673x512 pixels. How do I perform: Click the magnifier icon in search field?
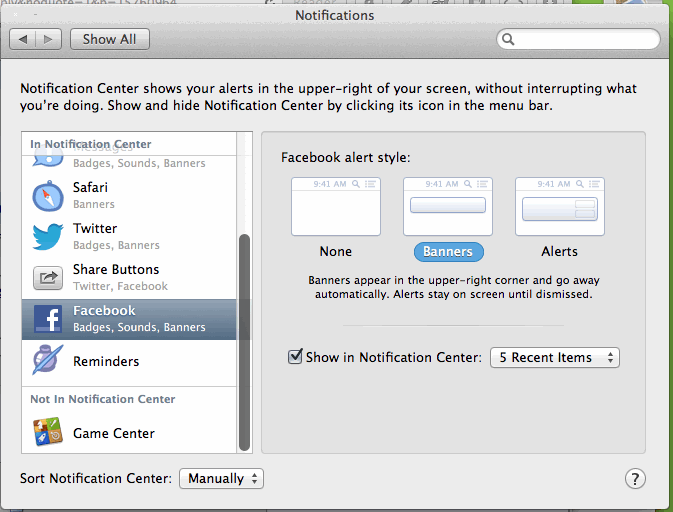[x=508, y=39]
